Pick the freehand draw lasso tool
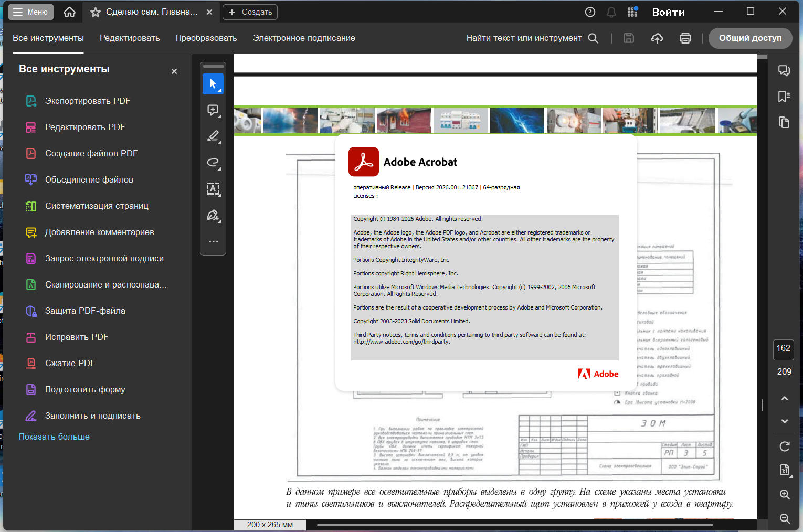Screen dimensions: 803x532 [213, 163]
